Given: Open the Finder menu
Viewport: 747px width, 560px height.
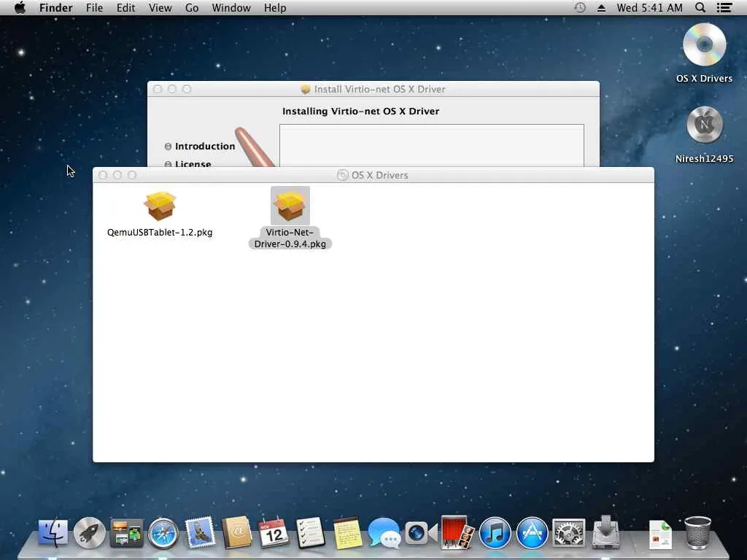Looking at the screenshot, I should point(55,7).
